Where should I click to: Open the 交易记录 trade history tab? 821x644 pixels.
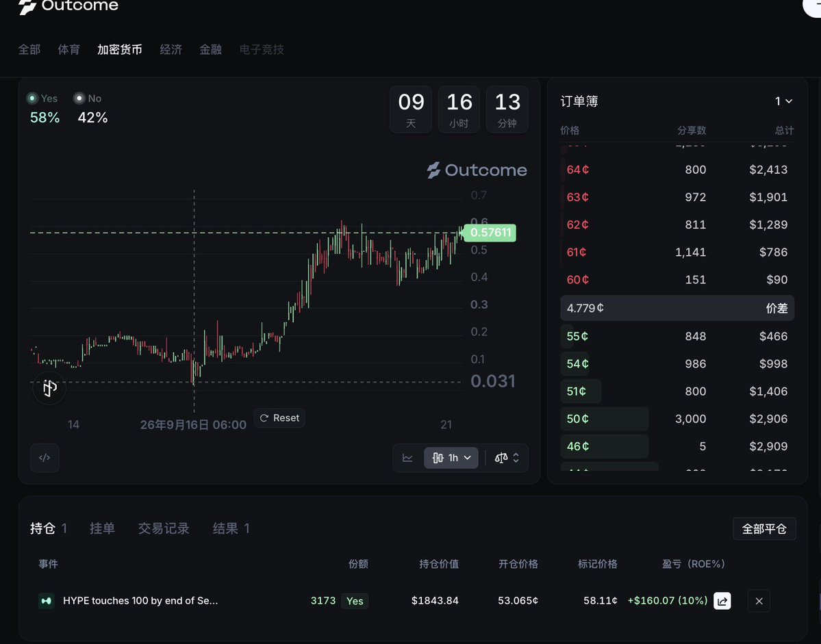pos(164,528)
